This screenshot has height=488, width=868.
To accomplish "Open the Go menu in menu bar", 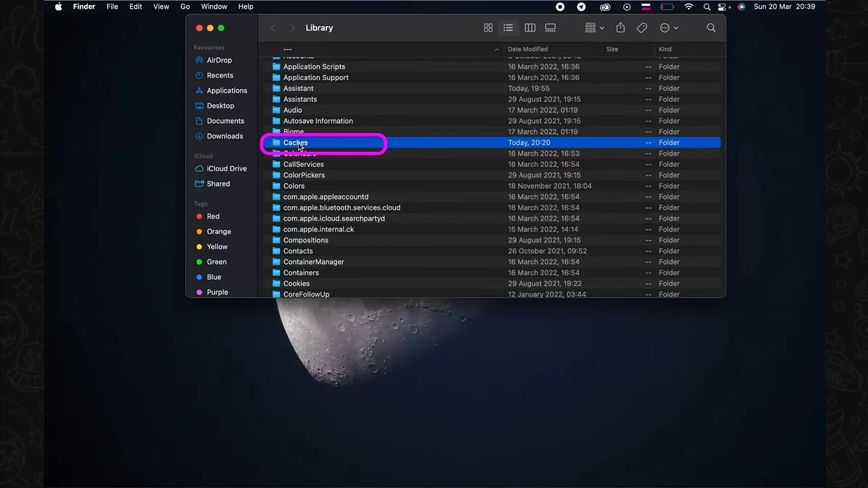I will coord(185,7).
